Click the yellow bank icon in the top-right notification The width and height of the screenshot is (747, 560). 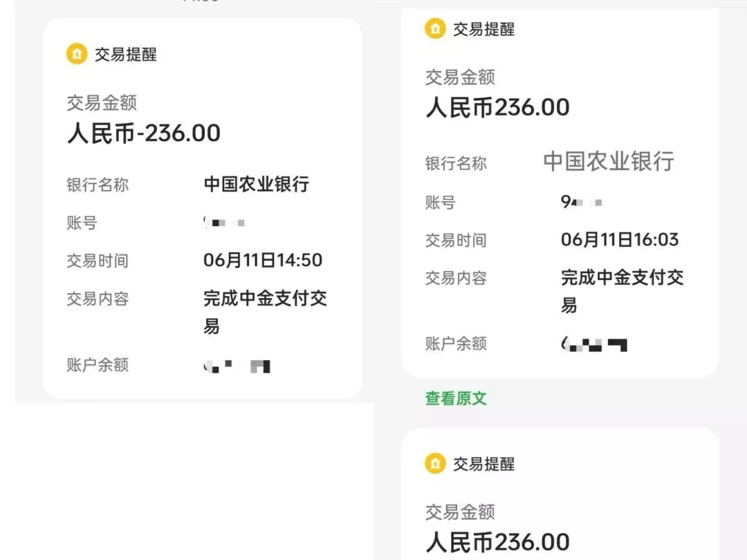(x=436, y=29)
